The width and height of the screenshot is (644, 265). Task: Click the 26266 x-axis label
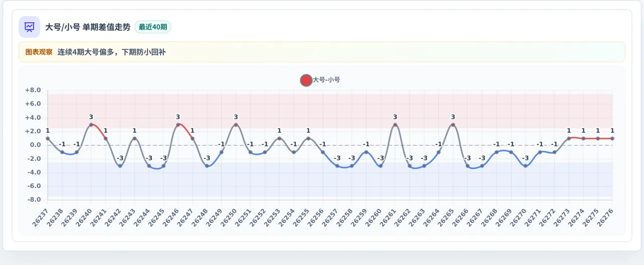pyautogui.click(x=460, y=218)
